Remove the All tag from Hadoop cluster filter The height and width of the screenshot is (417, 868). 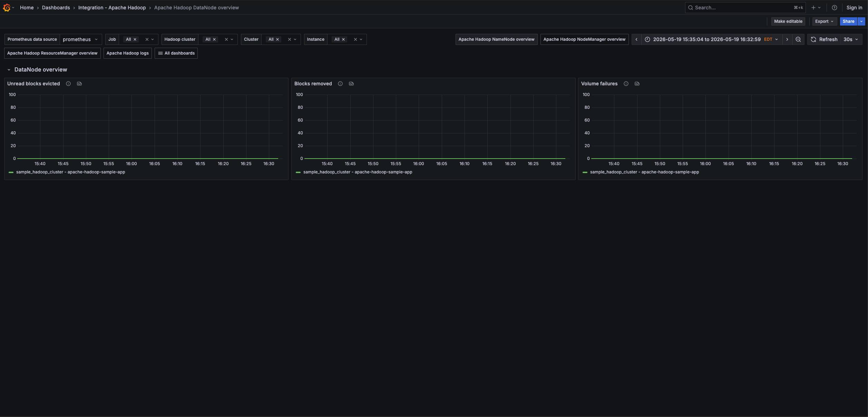pos(214,39)
